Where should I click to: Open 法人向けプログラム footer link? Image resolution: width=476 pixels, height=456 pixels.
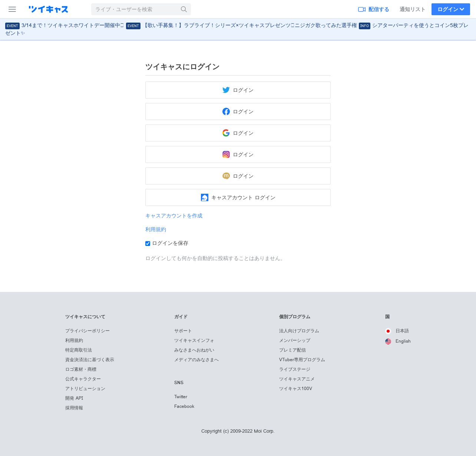(x=299, y=331)
